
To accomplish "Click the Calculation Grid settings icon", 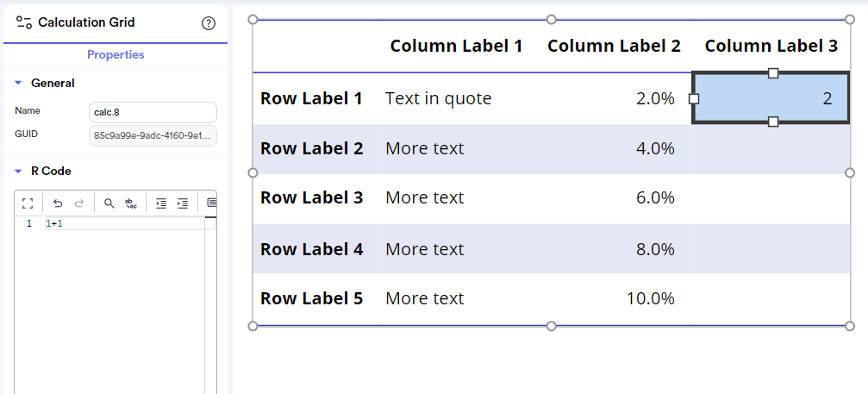I will [x=24, y=22].
